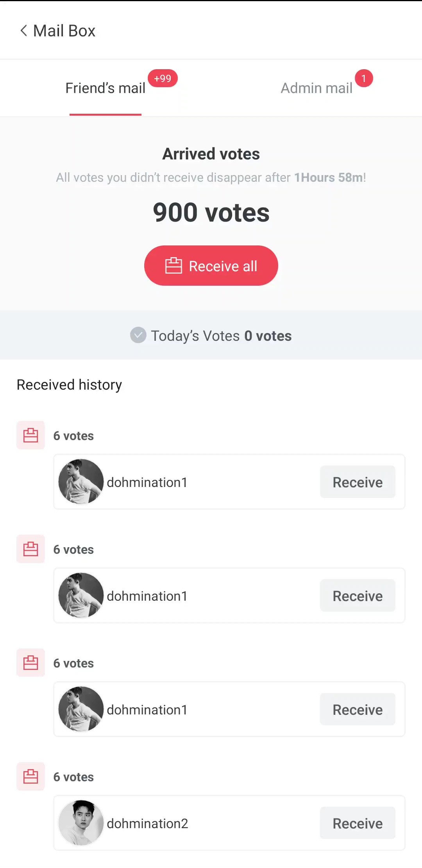Tap the Today's Votes 0 votes bar
Screen dimensions: 422x868
211,335
